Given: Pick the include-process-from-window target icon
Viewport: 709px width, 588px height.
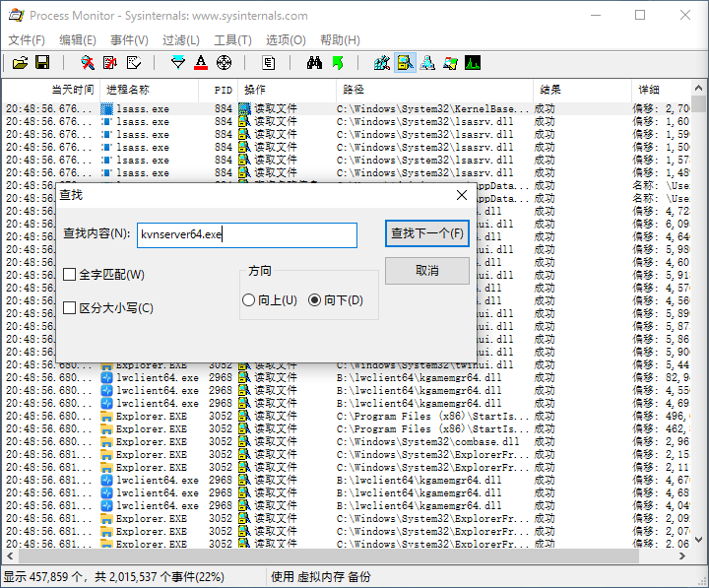Looking at the screenshot, I should point(224,63).
